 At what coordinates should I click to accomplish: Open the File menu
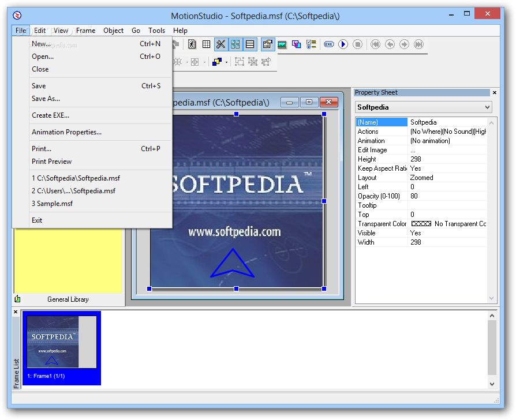(x=21, y=31)
